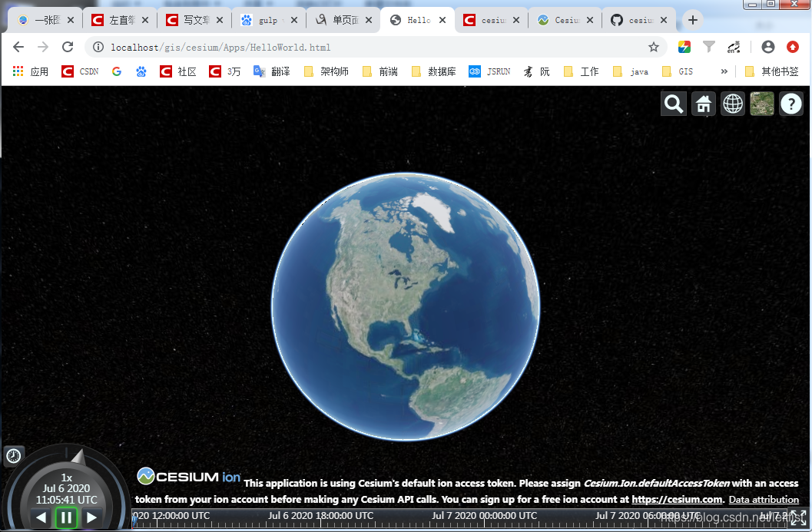Image resolution: width=812 pixels, height=532 pixels.
Task: Open the Data attribution link
Action: point(764,500)
